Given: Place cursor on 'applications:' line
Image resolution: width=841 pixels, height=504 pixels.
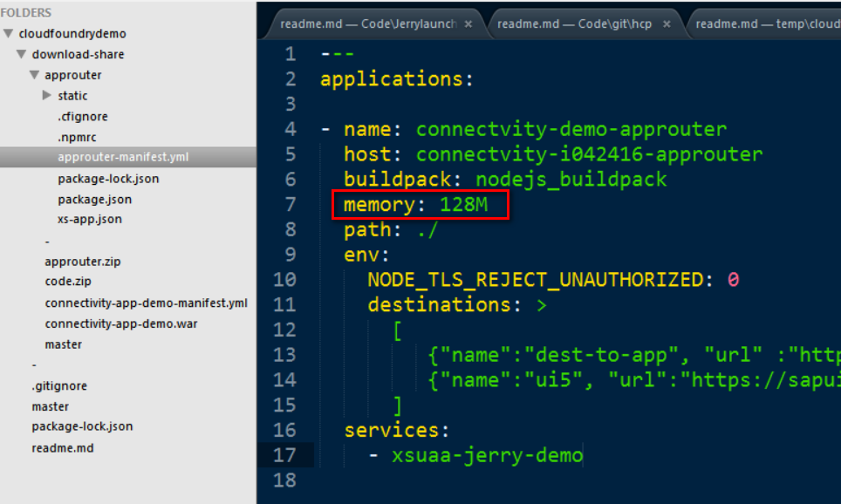Looking at the screenshot, I should click(x=397, y=79).
